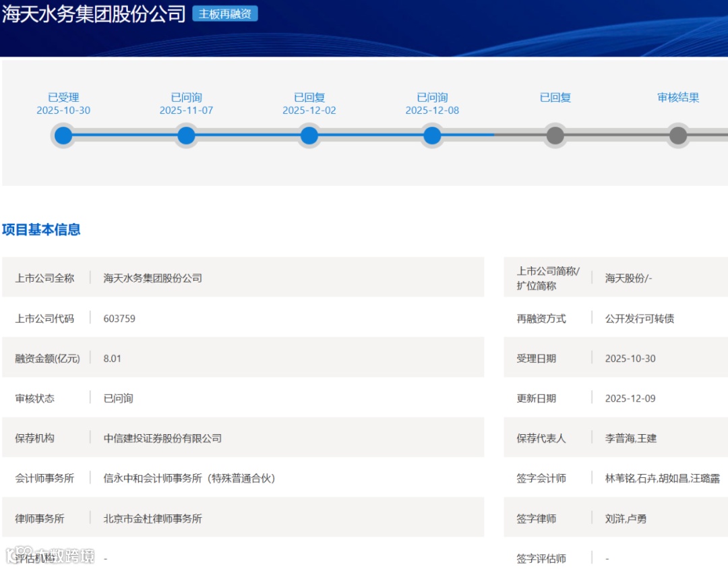
Task: Select financing amount value 8.01
Action: point(113,359)
